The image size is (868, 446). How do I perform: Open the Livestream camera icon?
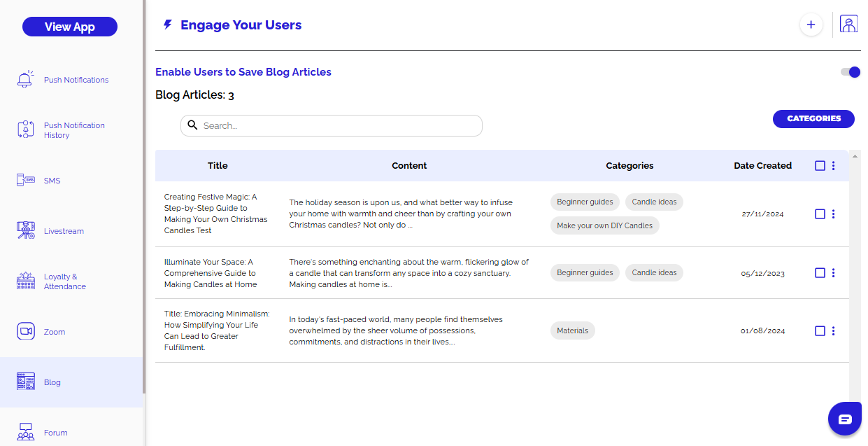[25, 231]
